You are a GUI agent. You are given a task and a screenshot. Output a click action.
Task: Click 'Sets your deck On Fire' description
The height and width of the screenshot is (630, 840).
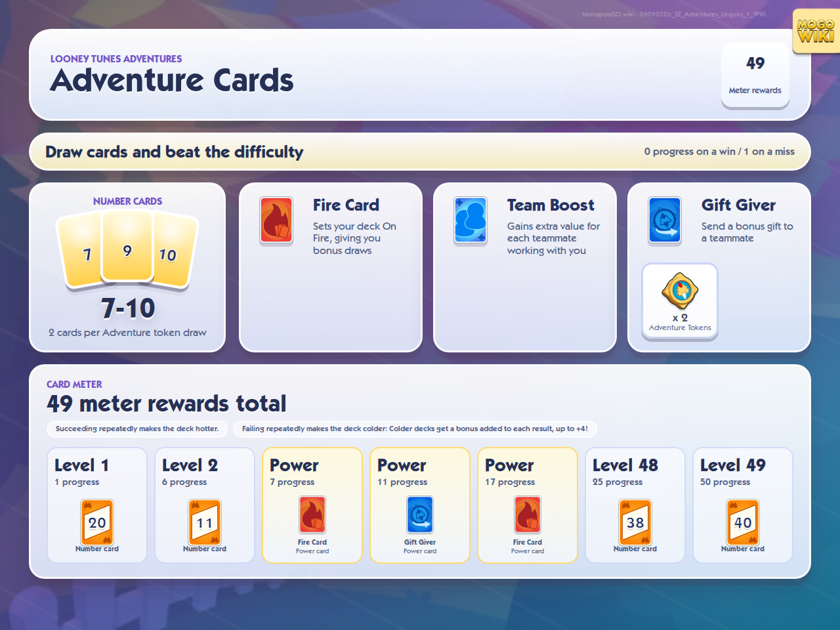click(x=354, y=238)
